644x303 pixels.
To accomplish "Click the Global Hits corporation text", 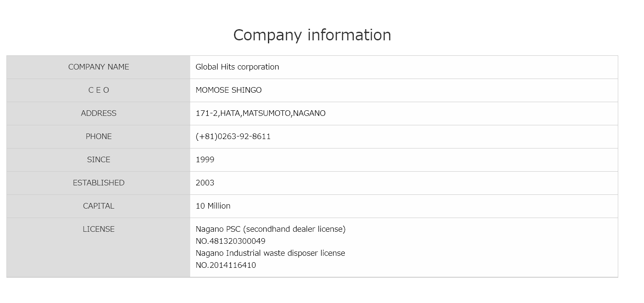I will tap(237, 67).
